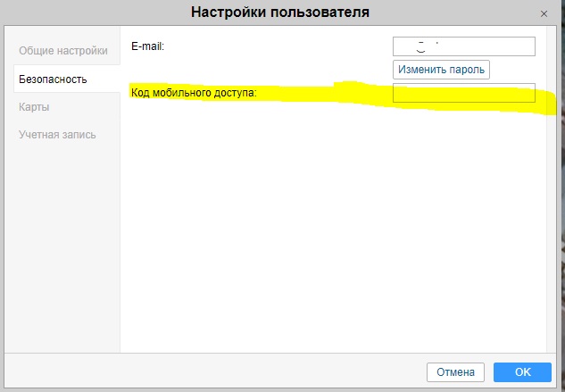The height and width of the screenshot is (392, 565).
Task: Click the E-mail input field
Action: point(463,46)
